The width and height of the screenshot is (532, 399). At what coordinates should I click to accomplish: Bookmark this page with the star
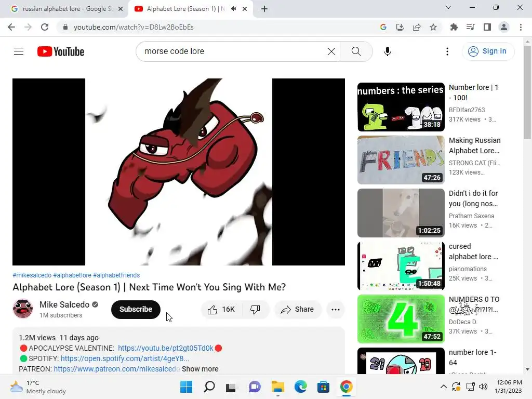433,27
